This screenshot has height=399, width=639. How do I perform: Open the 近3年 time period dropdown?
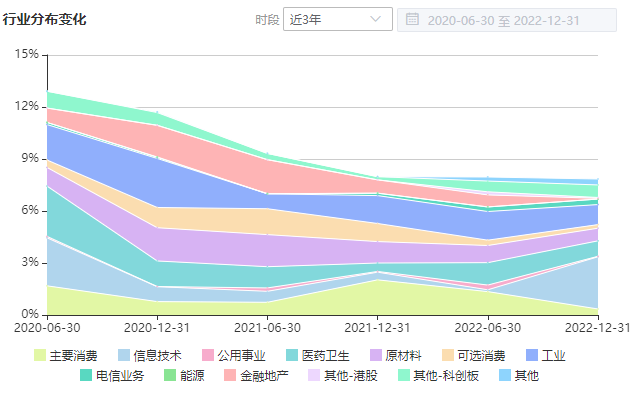[337, 19]
